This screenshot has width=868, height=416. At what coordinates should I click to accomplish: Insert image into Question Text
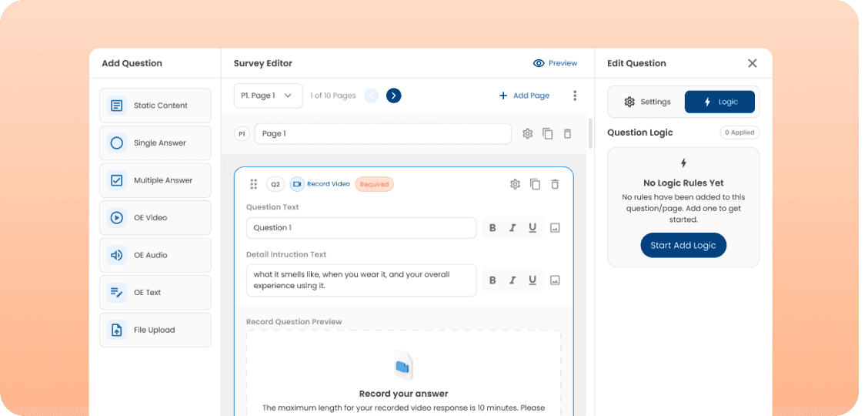point(556,228)
